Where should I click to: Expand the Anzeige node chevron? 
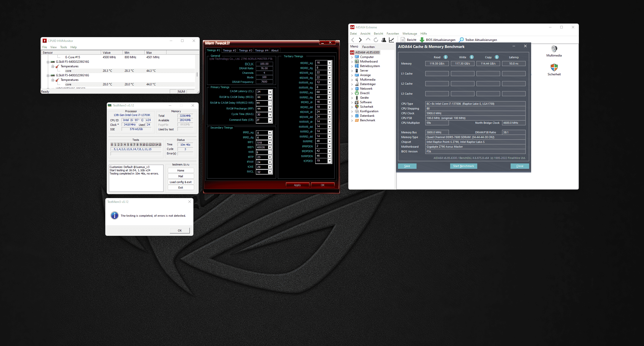click(352, 75)
